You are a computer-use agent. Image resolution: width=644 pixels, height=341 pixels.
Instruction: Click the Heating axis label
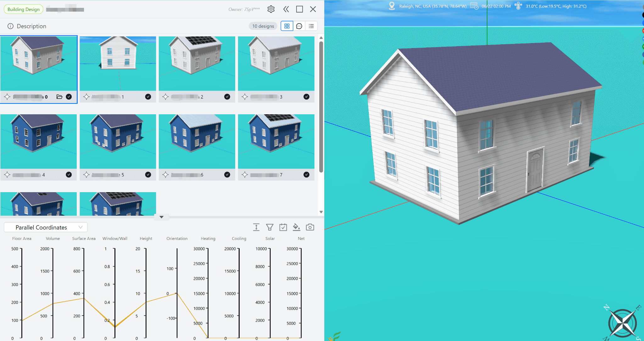(x=208, y=239)
